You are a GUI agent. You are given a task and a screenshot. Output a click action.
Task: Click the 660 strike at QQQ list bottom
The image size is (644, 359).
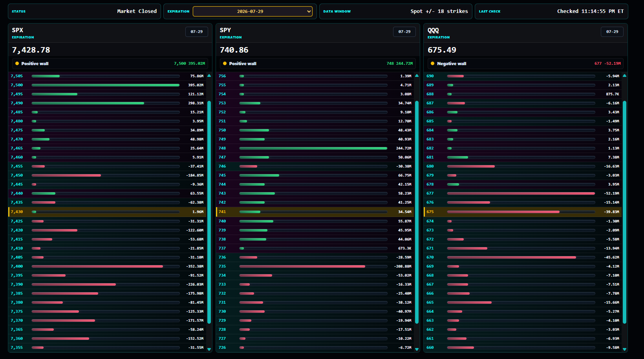tap(430, 348)
